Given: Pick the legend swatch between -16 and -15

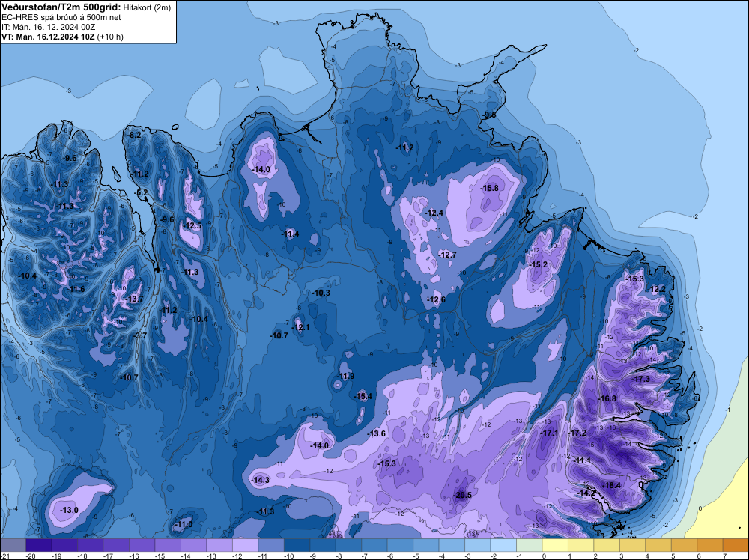Looking at the screenshot, I should tap(142, 545).
